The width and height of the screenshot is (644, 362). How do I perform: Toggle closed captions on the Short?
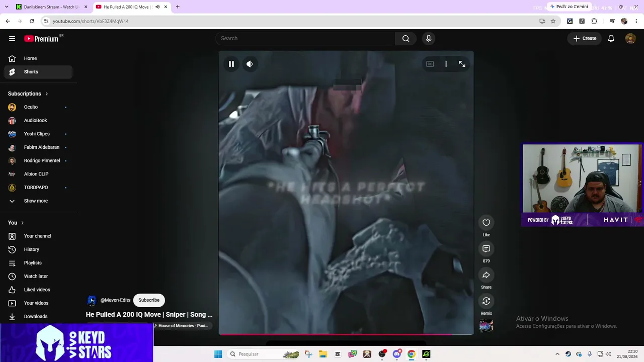click(430, 64)
